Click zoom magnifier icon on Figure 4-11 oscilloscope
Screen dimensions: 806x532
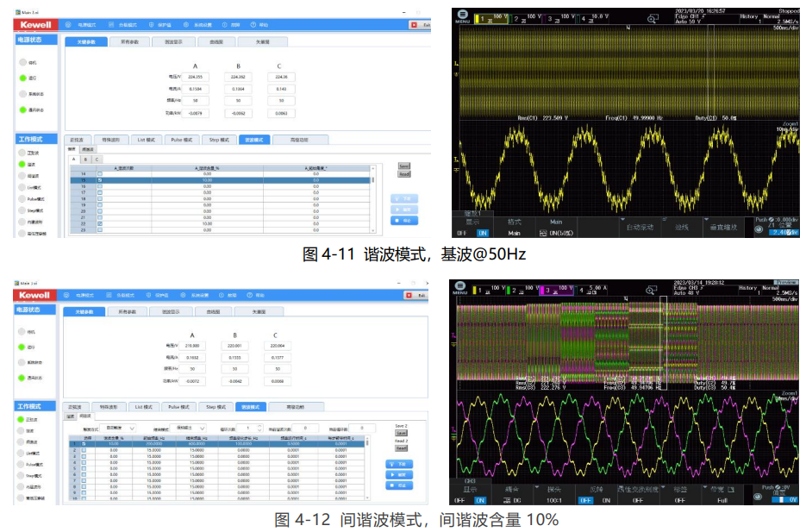(x=653, y=19)
